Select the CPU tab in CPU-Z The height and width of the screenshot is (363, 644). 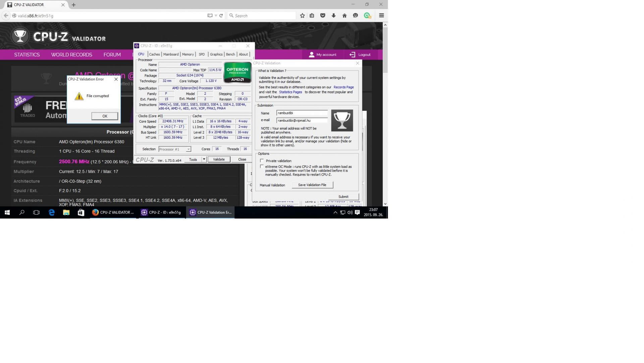click(x=141, y=54)
